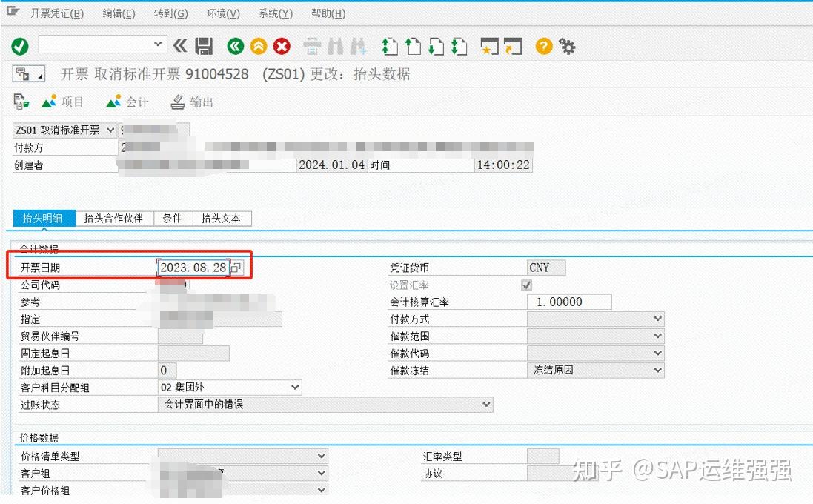Switch to the 条件 tab
This screenshot has height=504, width=813.
pyautogui.click(x=172, y=218)
